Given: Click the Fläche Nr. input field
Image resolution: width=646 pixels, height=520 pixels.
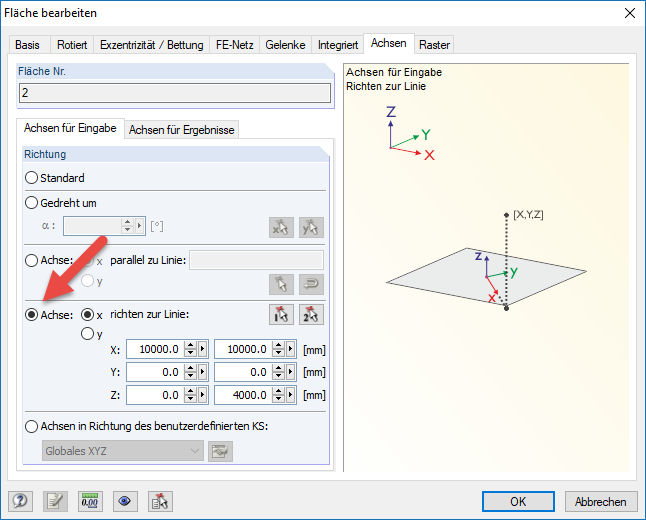Looking at the screenshot, I should point(175,93).
